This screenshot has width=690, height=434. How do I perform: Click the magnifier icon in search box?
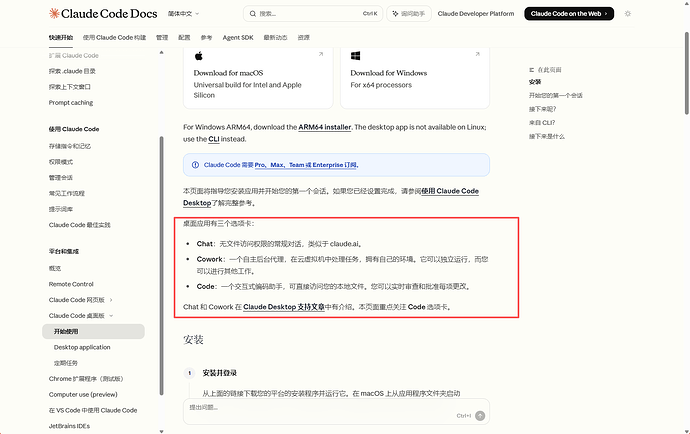pyautogui.click(x=253, y=14)
